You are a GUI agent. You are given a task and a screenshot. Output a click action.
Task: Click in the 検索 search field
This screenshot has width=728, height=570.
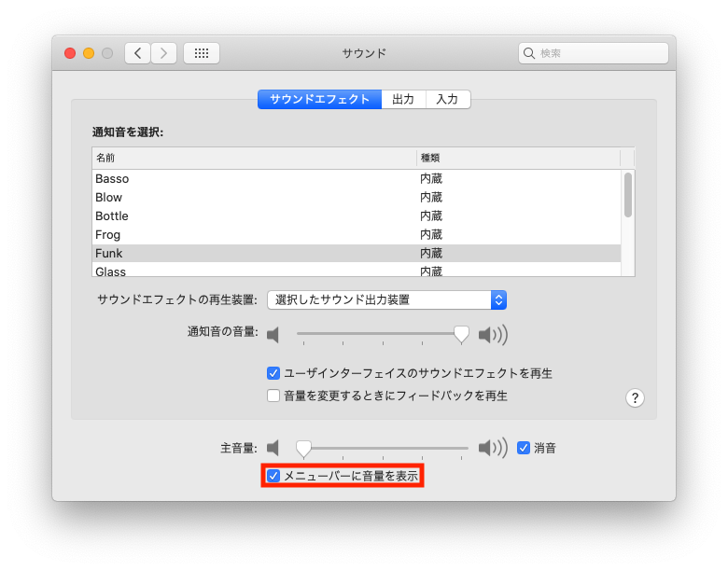(594, 53)
